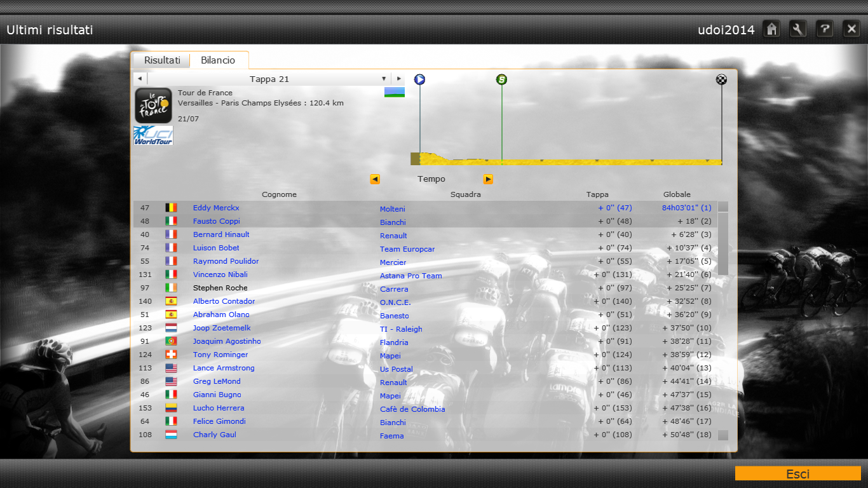Viewport: 868px width, 488px height.
Task: Click the green sprint marker on profile
Action: click(x=502, y=79)
